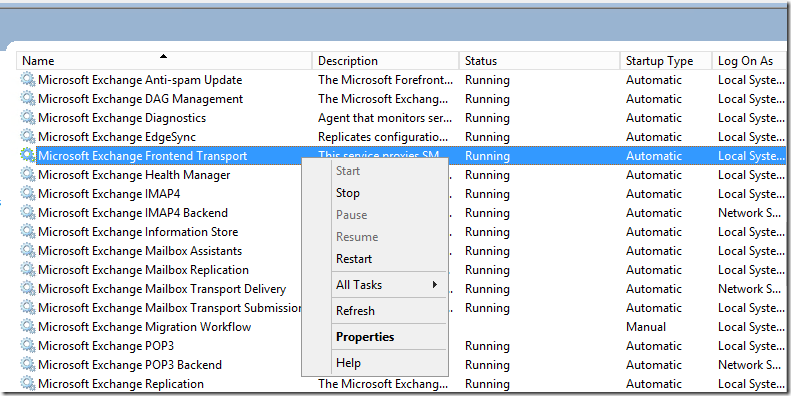Image resolution: width=791 pixels, height=396 pixels.
Task: Select Microsoft Exchange EdgeSync service name
Action: [117, 137]
